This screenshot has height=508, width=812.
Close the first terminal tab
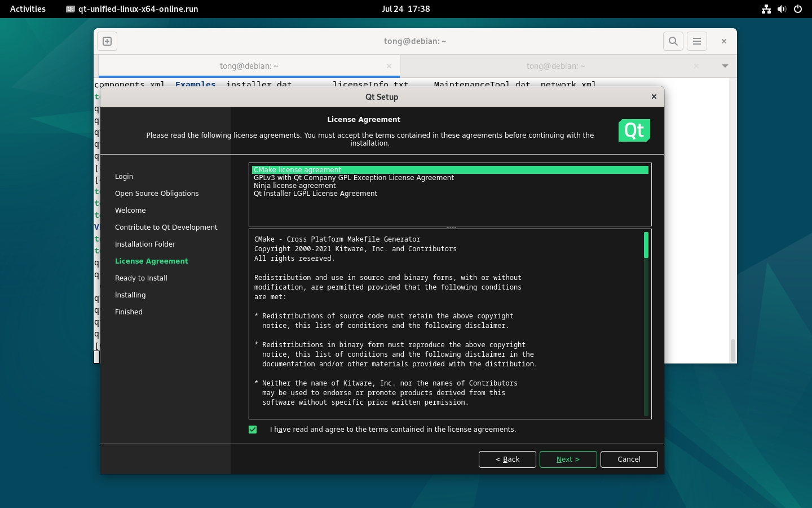(x=389, y=66)
